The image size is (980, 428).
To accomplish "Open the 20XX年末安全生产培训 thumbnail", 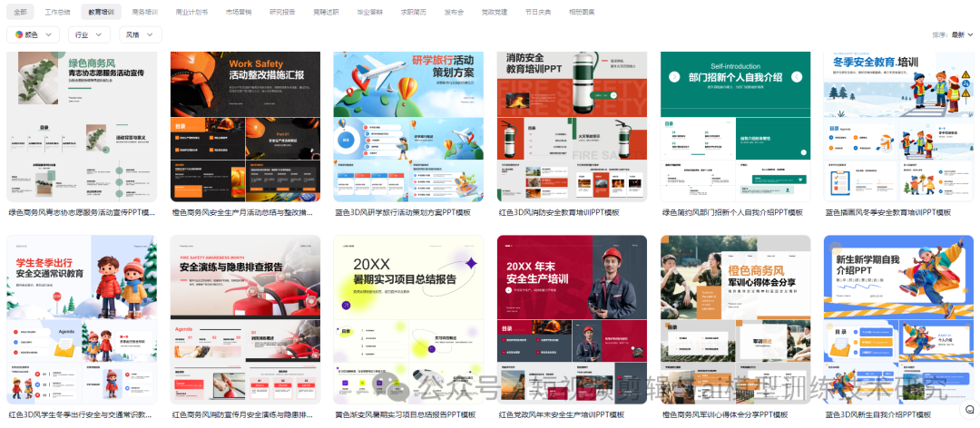I will [573, 319].
